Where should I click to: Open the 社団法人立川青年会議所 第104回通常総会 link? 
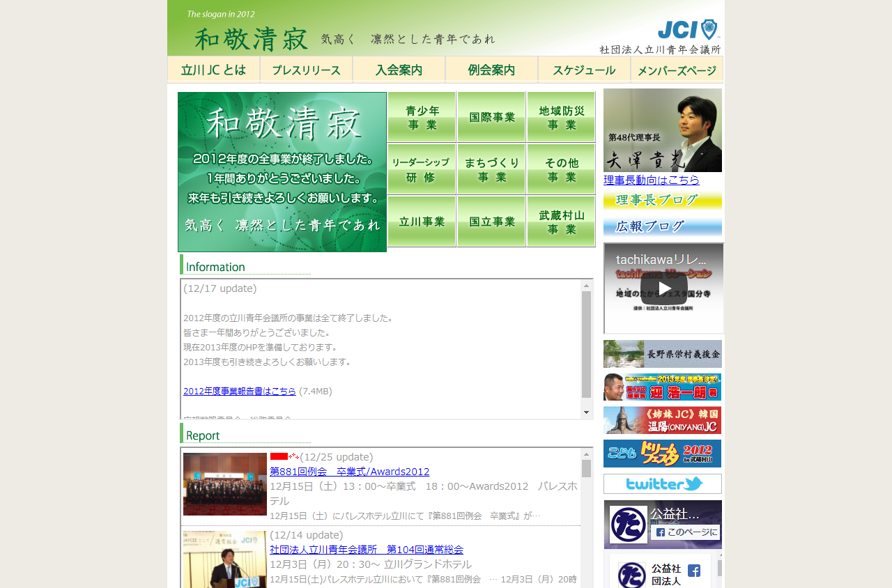click(x=367, y=550)
